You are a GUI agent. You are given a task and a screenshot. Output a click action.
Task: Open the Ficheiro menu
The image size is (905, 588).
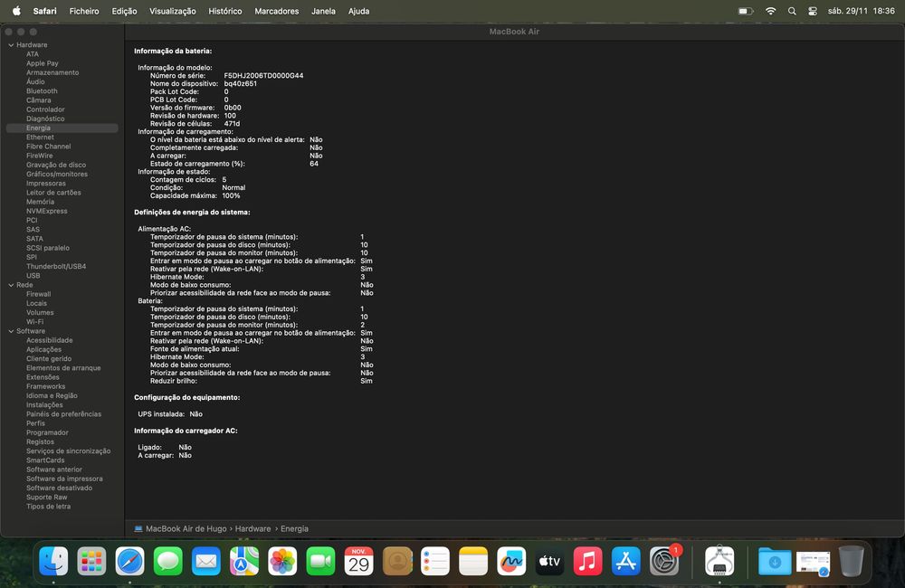(x=84, y=11)
